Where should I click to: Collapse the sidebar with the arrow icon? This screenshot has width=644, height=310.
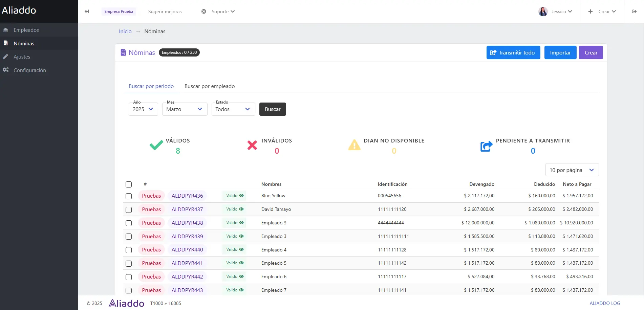(x=87, y=12)
